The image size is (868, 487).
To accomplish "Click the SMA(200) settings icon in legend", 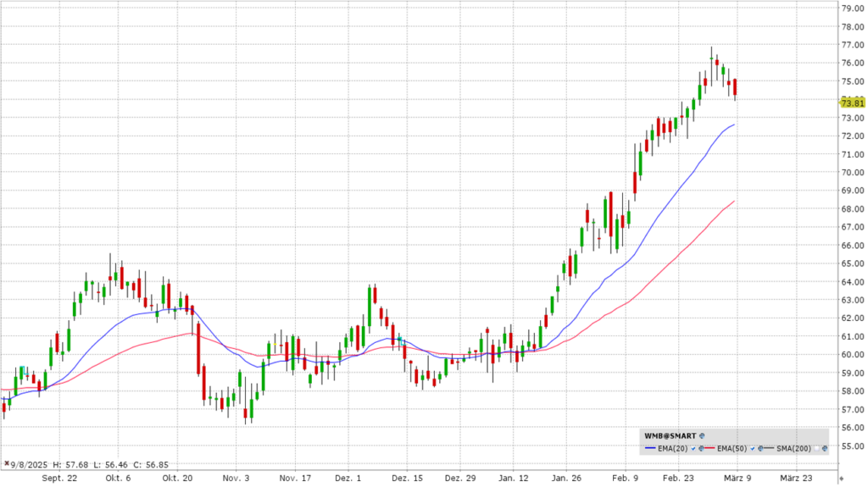I will (x=825, y=448).
